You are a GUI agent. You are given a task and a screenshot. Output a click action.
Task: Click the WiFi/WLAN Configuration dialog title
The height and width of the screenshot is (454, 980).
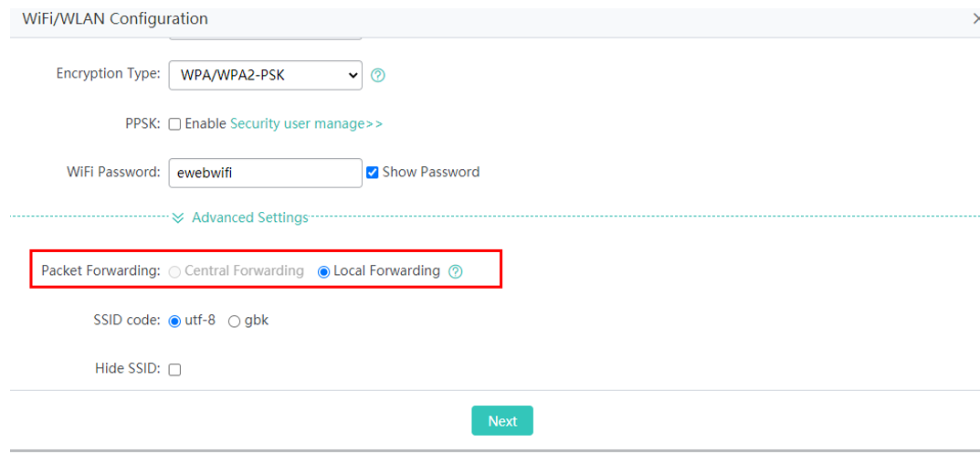pyautogui.click(x=115, y=18)
